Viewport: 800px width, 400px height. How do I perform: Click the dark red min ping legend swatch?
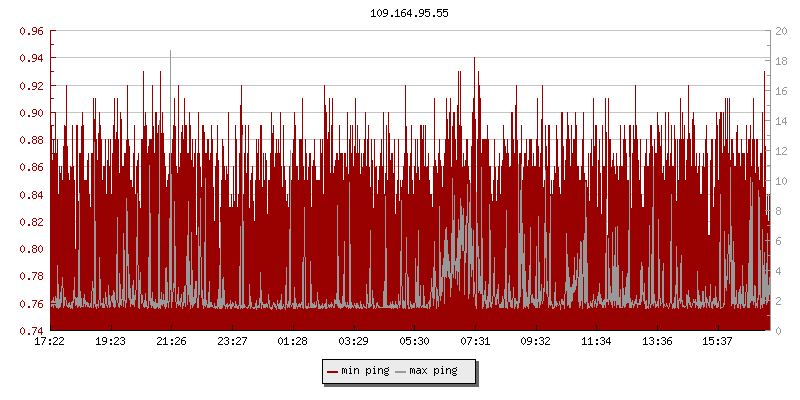pos(333,371)
